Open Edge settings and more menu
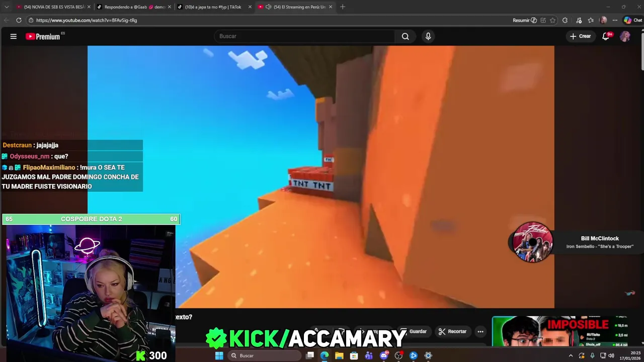644x362 pixels. pyautogui.click(x=615, y=20)
